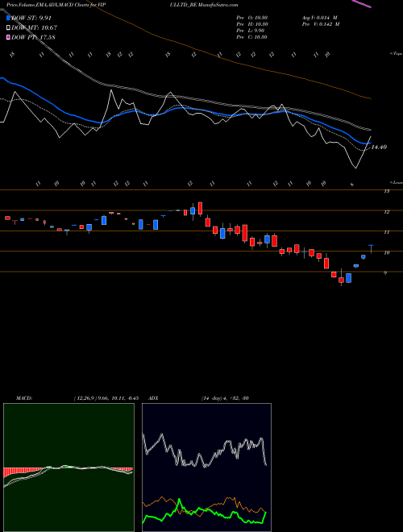This screenshot has height=532, width=403.
Task: Click the MACD '(12,26,9) 9.66, 10.11, -0.45' values
Action: 106,398
